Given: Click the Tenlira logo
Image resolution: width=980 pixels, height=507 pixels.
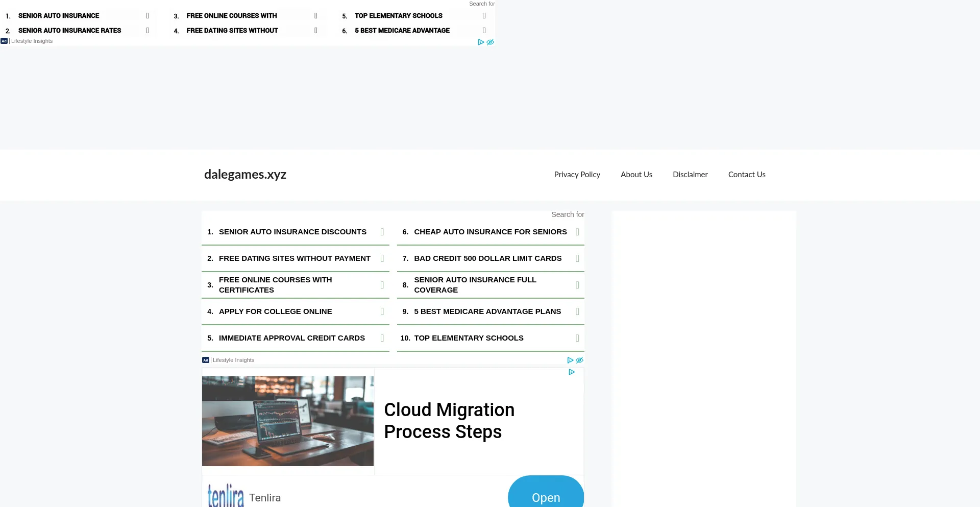Looking at the screenshot, I should click(226, 496).
